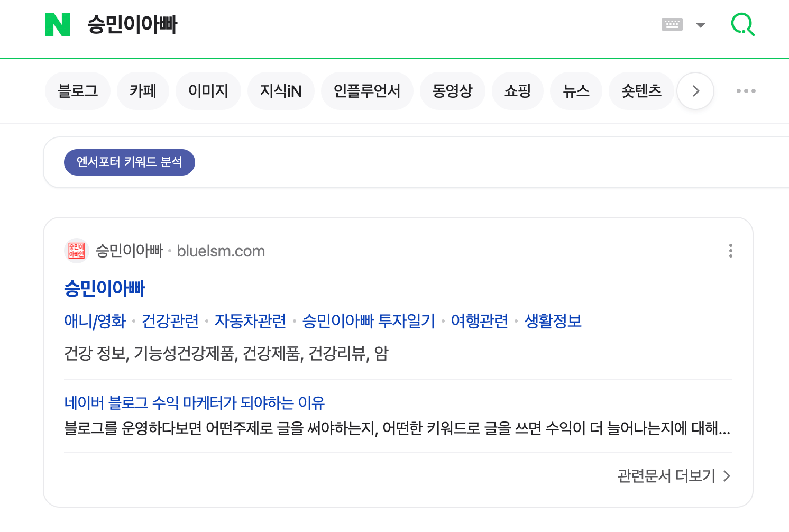Click the chevron next to 관련문서 더보기
The image size is (789, 532).
tap(727, 476)
